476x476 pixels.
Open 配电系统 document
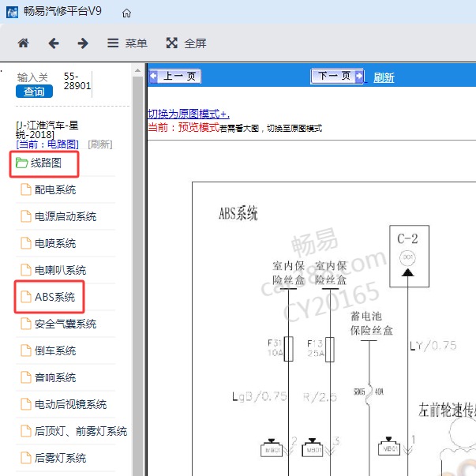pos(55,189)
